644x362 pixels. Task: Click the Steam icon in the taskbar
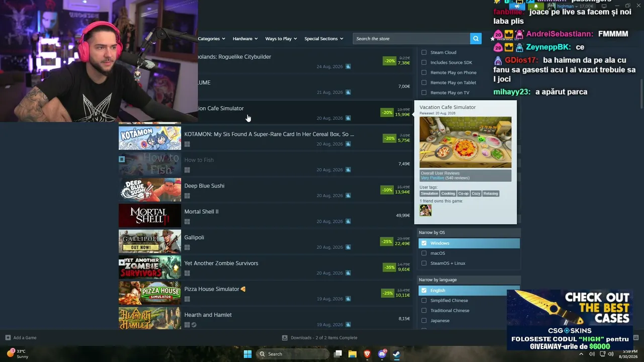pos(396,354)
